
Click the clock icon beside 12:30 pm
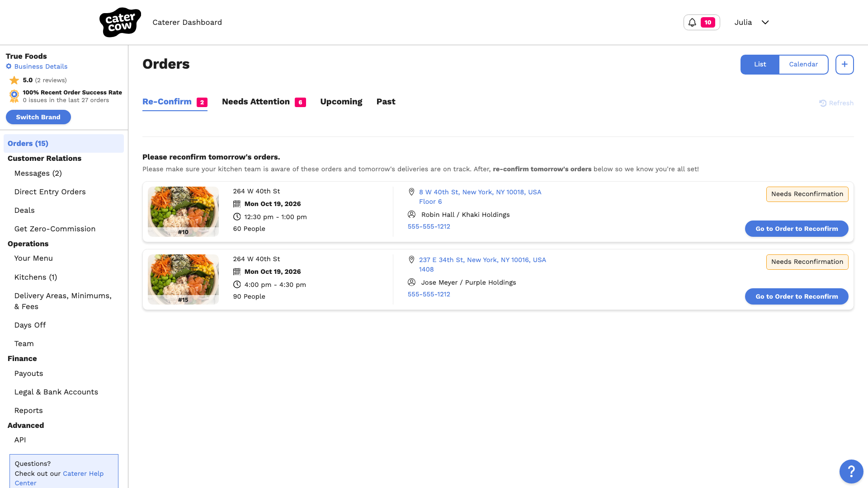pos(236,216)
